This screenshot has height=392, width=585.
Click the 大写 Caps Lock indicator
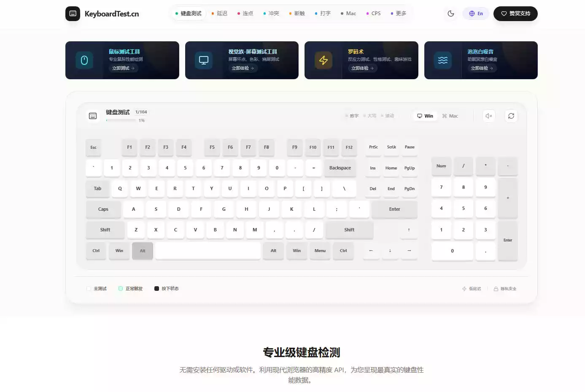point(369,116)
